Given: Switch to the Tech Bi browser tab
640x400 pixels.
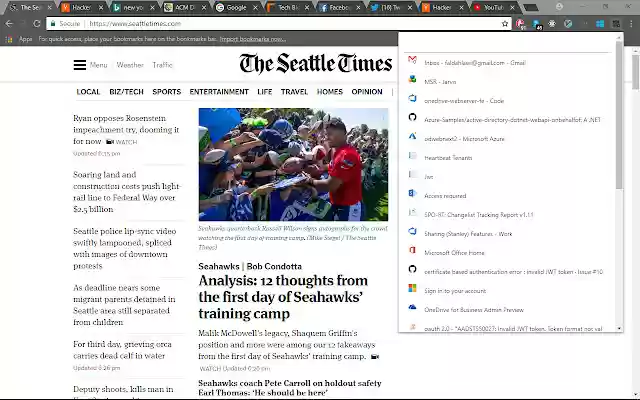Looking at the screenshot, I should 288,7.
